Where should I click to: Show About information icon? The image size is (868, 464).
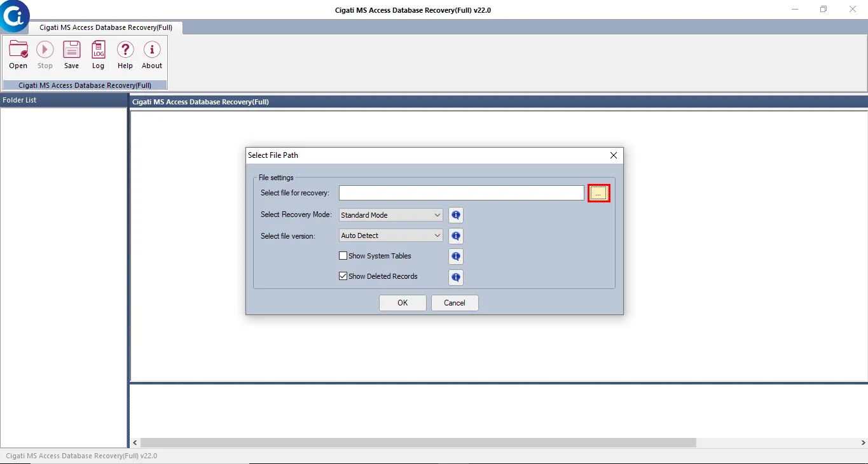[152, 55]
